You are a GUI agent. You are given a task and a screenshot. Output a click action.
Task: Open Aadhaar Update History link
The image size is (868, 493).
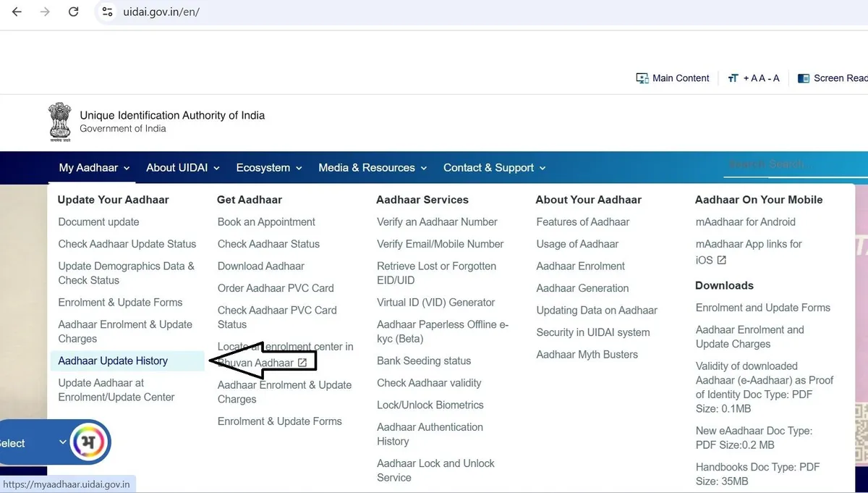[x=113, y=361]
